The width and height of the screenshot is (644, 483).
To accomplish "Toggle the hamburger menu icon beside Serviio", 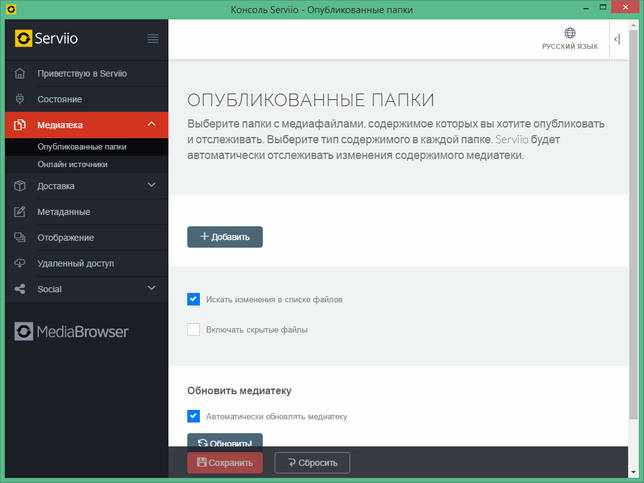I will tap(153, 39).
